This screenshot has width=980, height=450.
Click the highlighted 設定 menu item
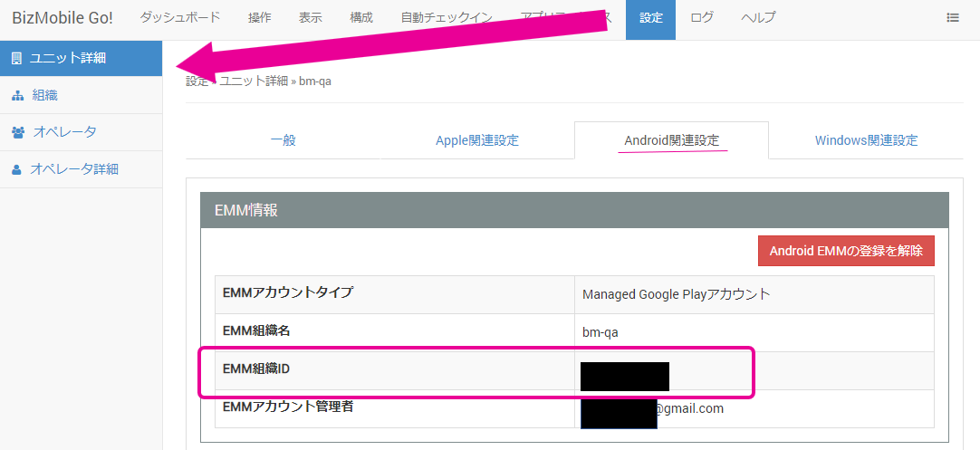point(650,17)
